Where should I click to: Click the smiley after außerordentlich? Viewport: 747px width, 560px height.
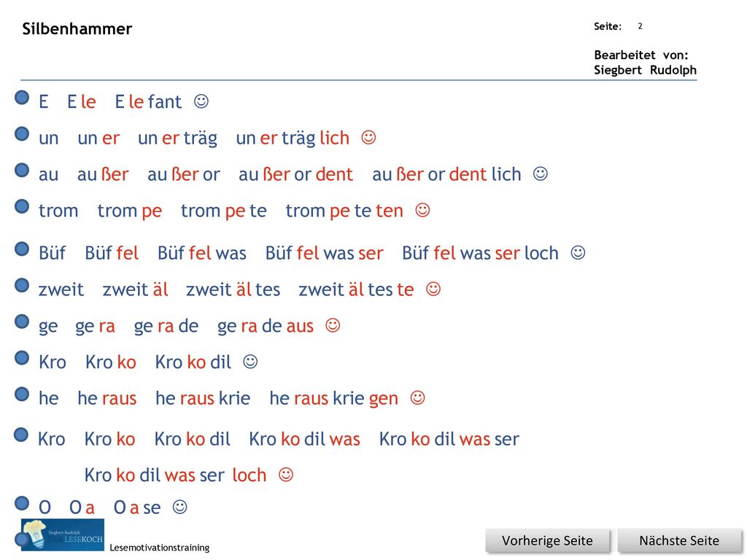(x=541, y=174)
